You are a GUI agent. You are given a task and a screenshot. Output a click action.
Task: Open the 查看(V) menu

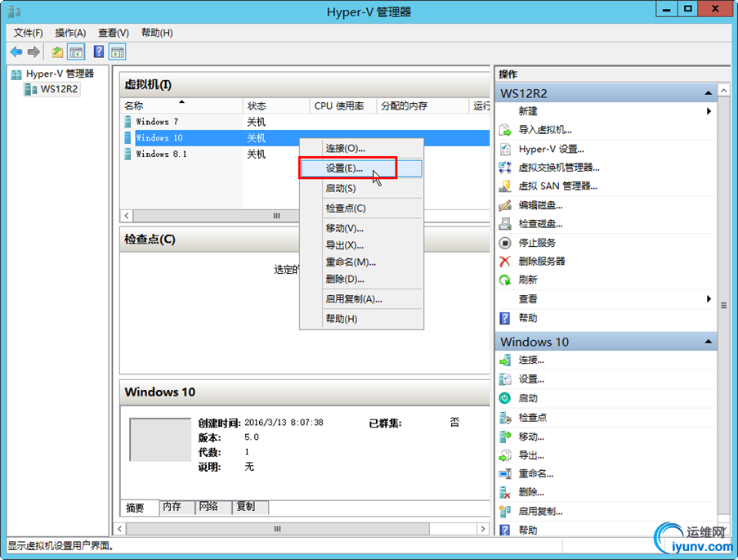pos(114,33)
